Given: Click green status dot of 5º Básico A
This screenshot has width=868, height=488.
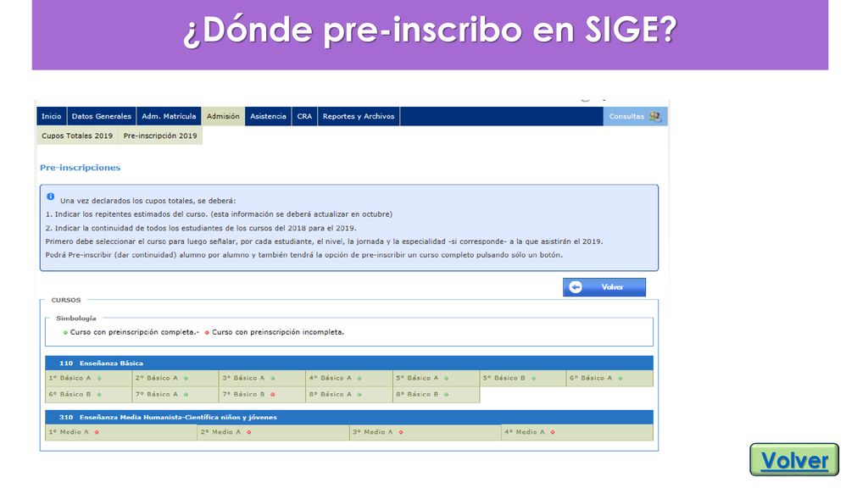Looking at the screenshot, I should click(x=446, y=379).
